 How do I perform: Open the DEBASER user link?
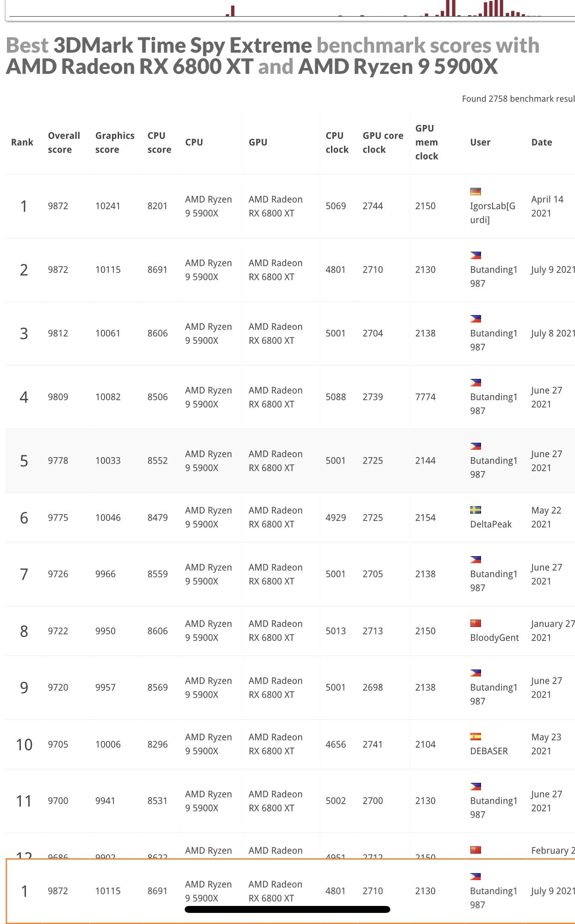(489, 751)
